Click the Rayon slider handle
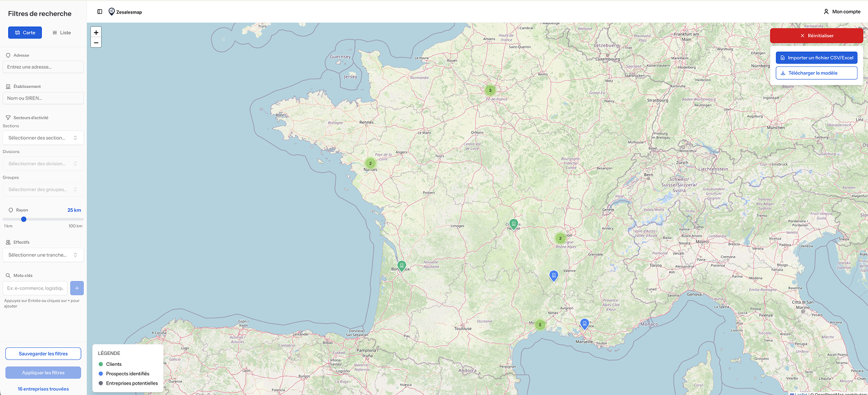The image size is (868, 395). tap(24, 219)
